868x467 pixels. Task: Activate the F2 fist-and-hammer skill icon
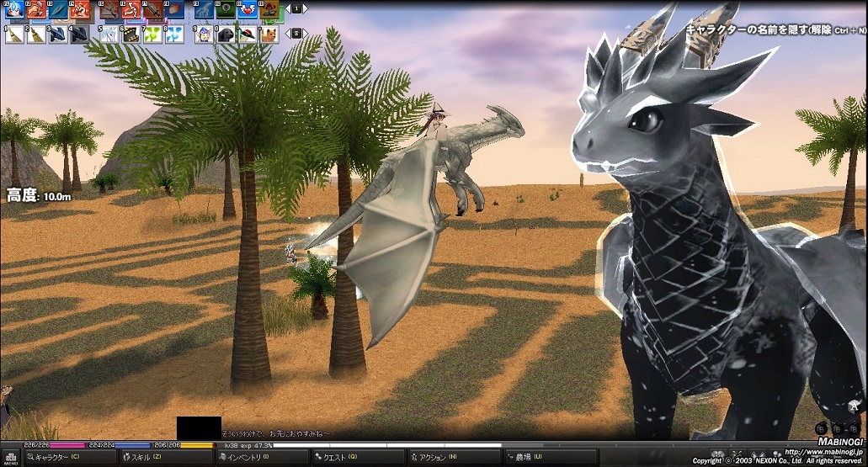pos(36,9)
